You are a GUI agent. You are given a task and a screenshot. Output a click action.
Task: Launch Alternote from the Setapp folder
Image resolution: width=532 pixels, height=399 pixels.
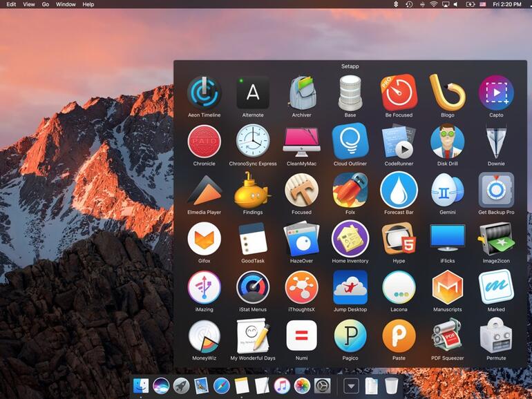253,93
